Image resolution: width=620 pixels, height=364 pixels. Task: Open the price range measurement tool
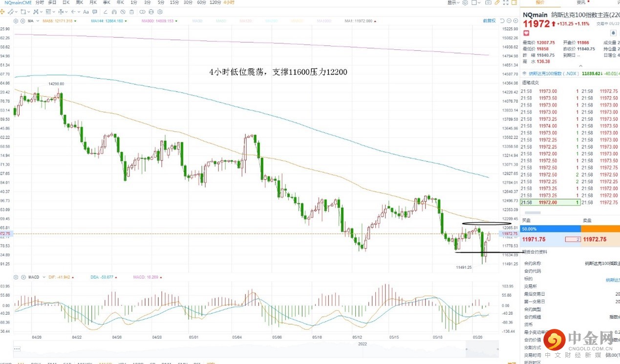[61, 12]
